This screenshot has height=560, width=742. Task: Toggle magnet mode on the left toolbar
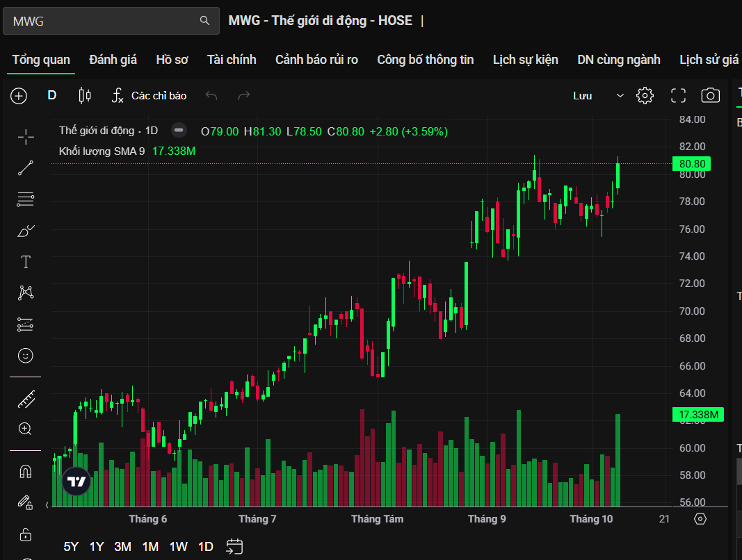point(26,471)
